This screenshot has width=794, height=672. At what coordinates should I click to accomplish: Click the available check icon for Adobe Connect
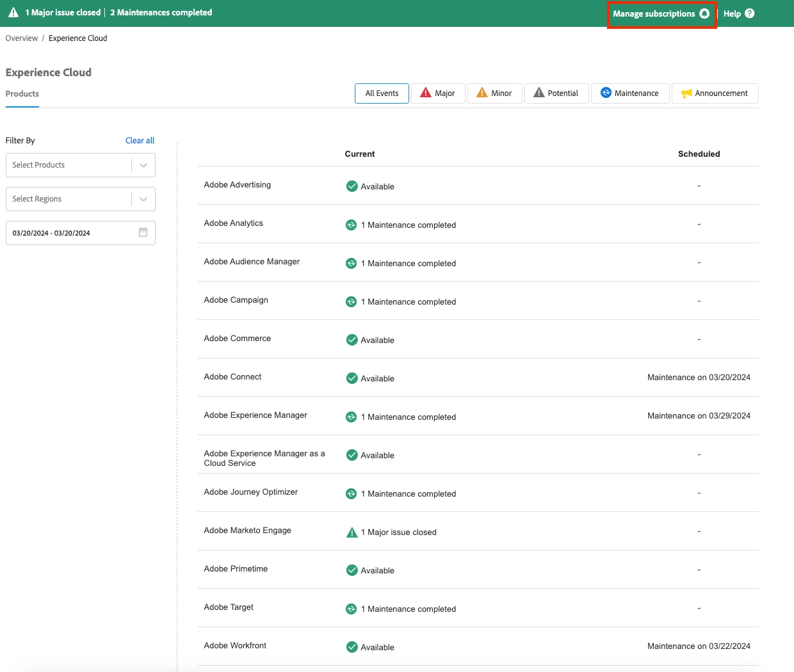[x=352, y=378]
